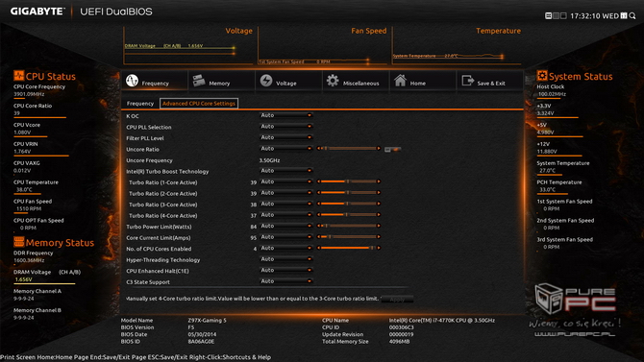
Task: Adjust the Uncore Ratio slider track
Action: [x=348, y=148]
